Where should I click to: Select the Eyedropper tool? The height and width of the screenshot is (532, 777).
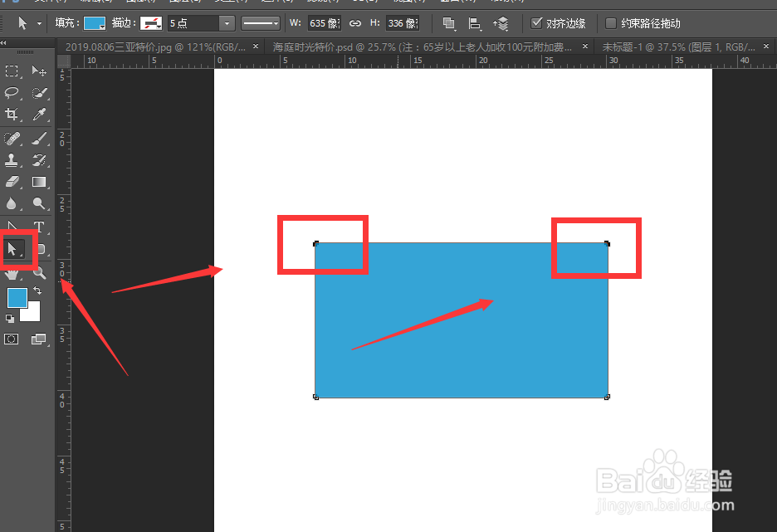click(39, 115)
